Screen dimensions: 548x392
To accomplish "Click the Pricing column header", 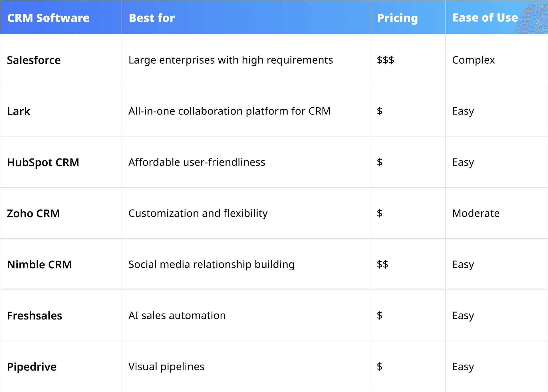I will coord(397,17).
